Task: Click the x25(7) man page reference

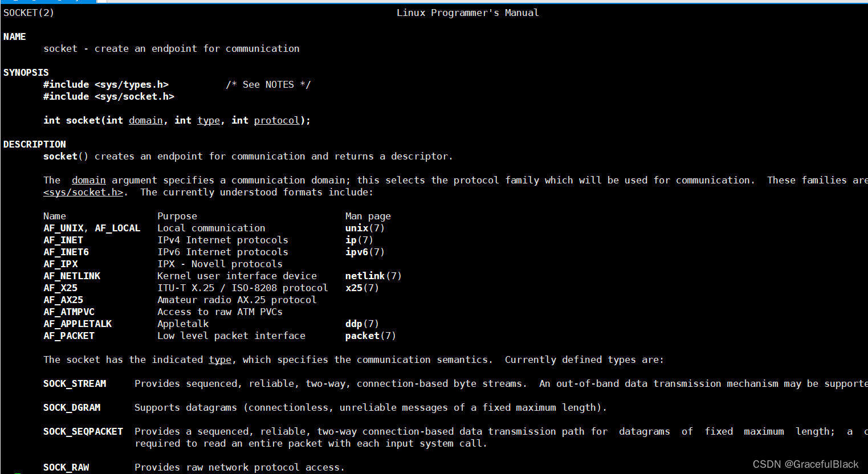Action: [362, 288]
